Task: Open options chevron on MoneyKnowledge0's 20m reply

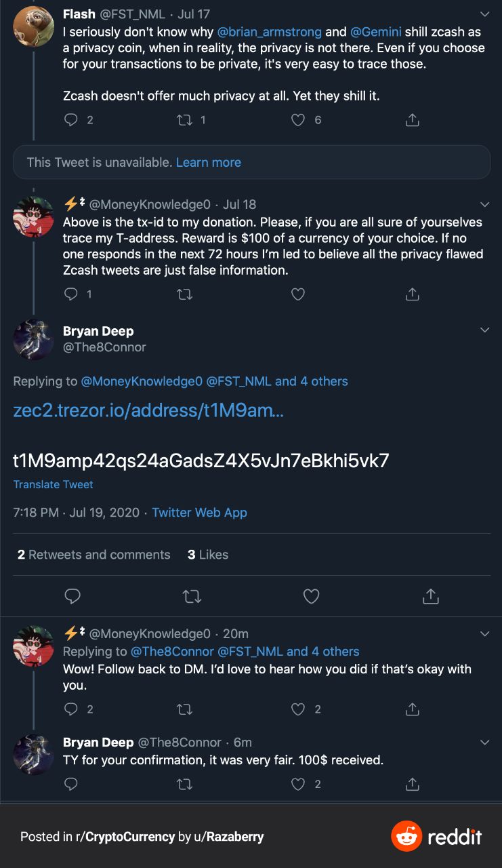Action: pos(484,634)
